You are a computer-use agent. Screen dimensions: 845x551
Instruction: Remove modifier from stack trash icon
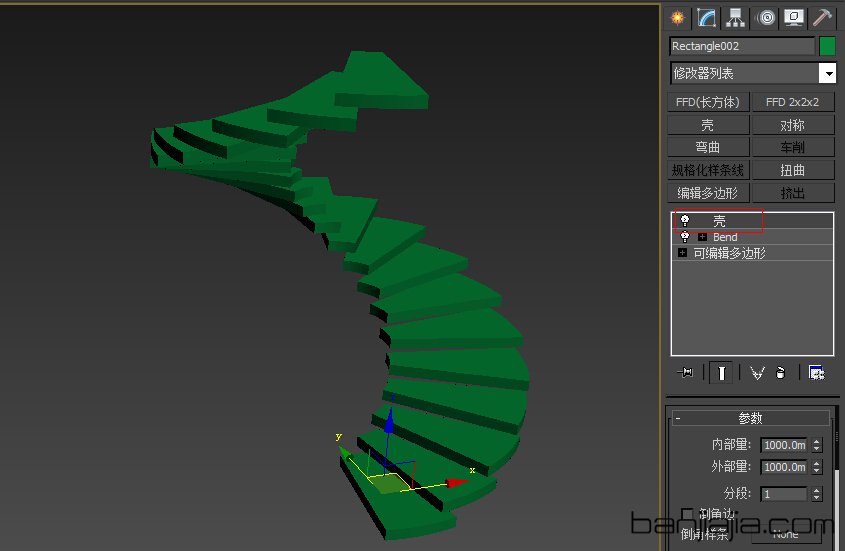click(780, 373)
